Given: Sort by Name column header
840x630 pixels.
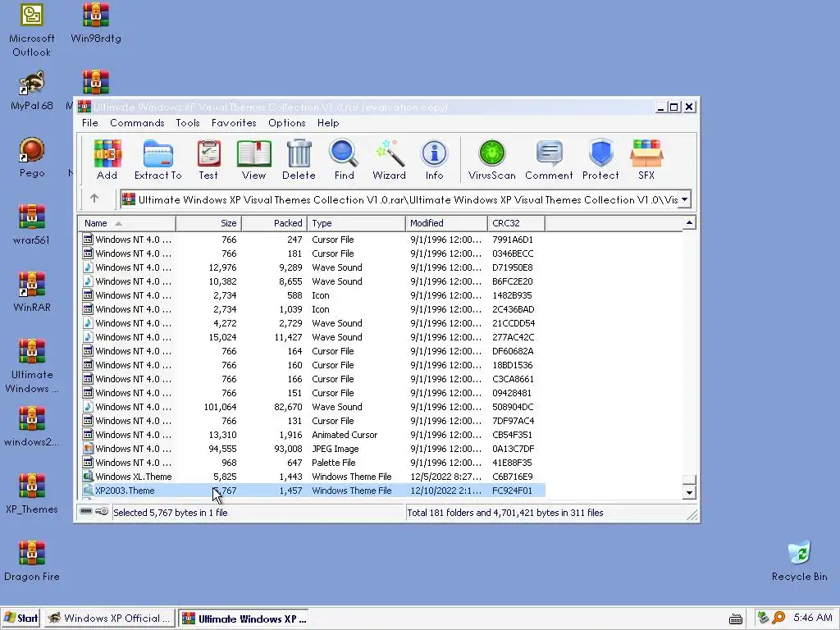Looking at the screenshot, I should point(127,223).
